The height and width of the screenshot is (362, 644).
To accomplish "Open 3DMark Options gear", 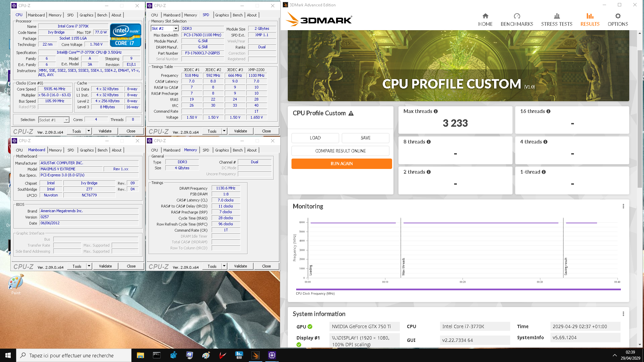I will pos(618,20).
